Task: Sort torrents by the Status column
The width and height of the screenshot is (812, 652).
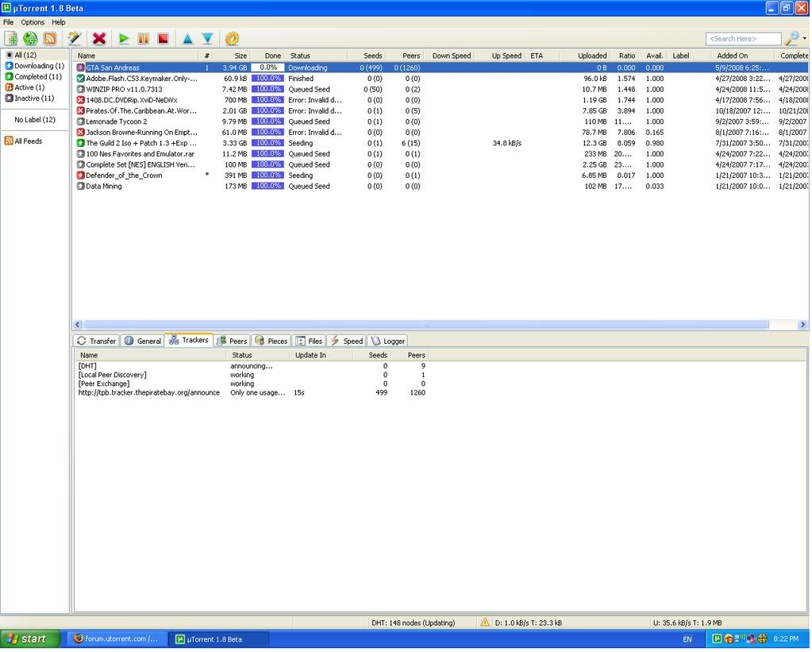Action: (x=317, y=56)
